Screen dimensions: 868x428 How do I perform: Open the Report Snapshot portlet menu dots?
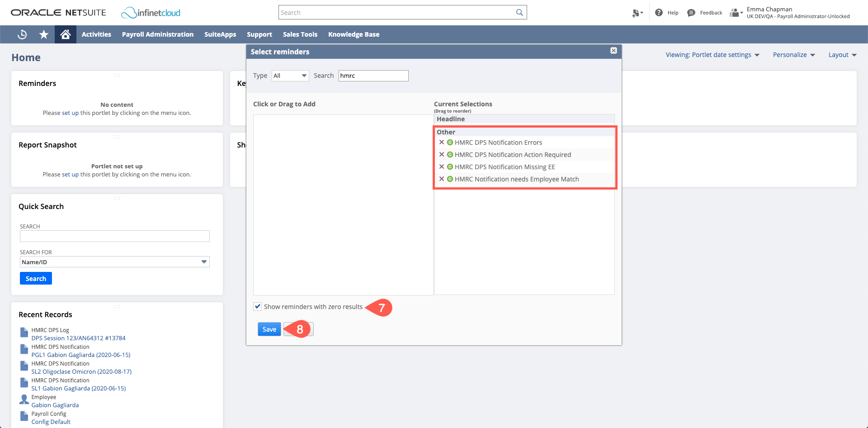[117, 136]
